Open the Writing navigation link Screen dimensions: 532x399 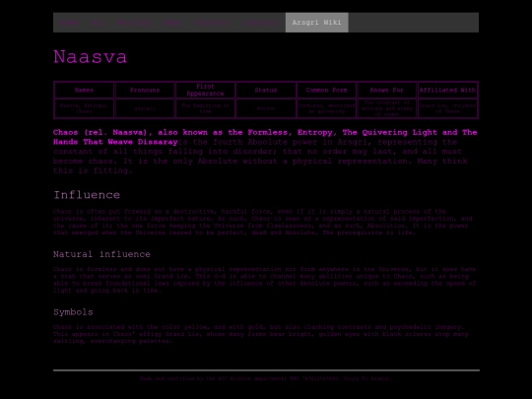(x=134, y=23)
